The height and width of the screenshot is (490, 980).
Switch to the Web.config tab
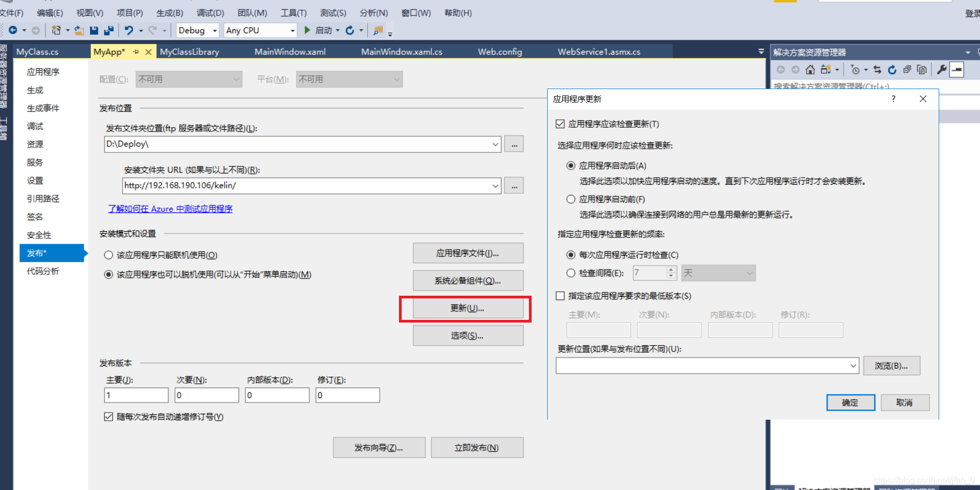(500, 52)
